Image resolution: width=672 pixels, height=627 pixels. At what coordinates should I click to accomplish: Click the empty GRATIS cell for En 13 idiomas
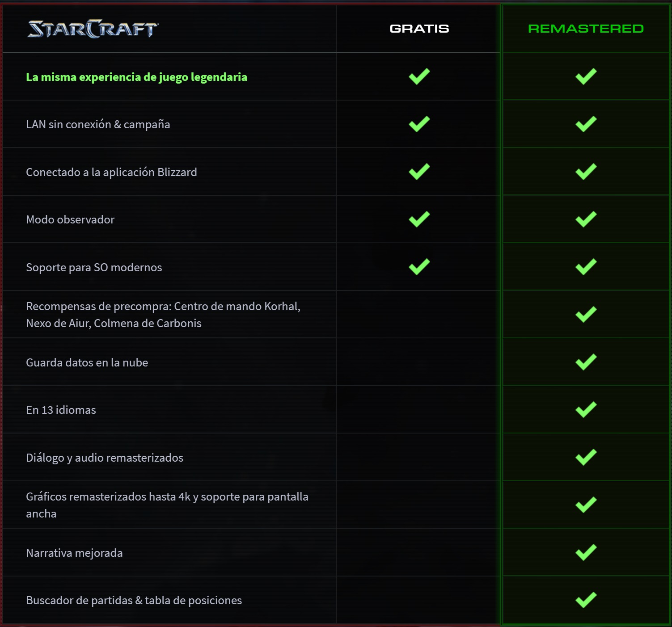coord(419,410)
